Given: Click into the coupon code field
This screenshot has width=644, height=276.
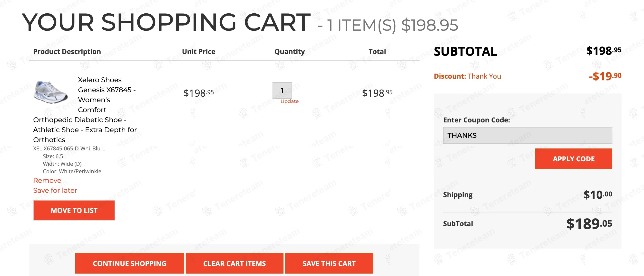Looking at the screenshot, I should point(527,135).
